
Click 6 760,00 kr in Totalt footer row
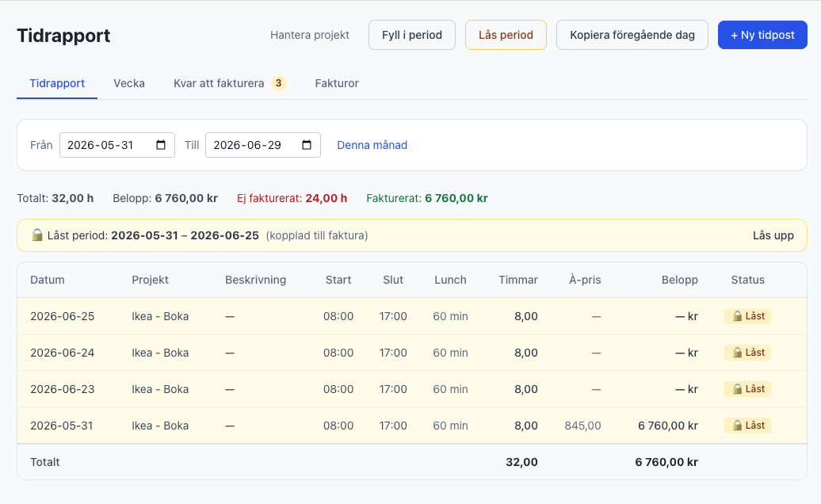click(x=666, y=462)
